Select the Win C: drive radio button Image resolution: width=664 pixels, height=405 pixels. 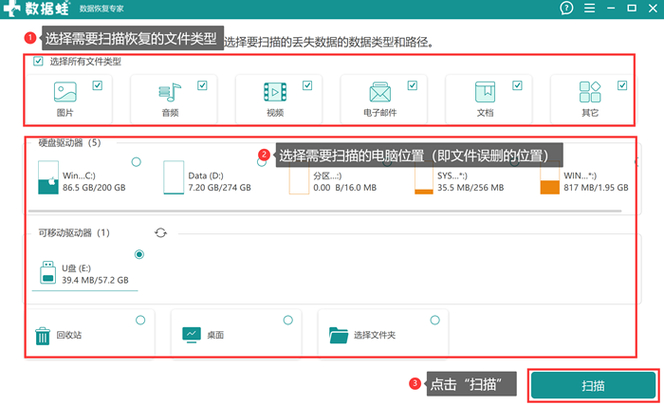(136, 162)
